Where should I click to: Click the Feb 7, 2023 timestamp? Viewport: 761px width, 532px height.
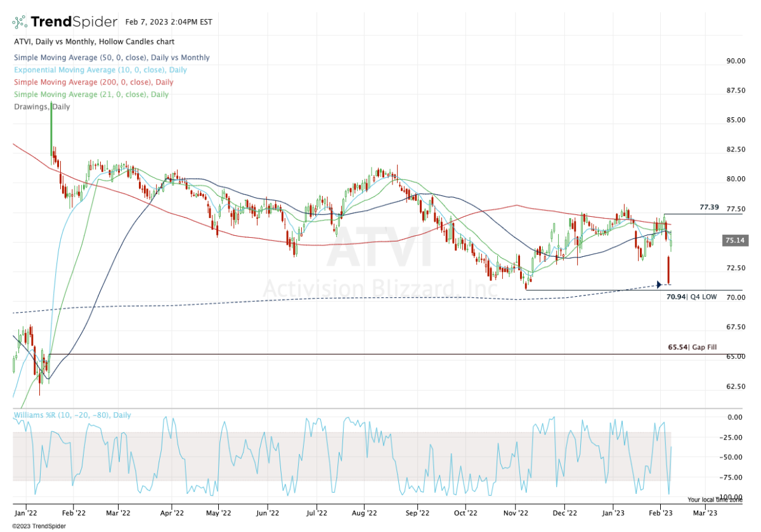pos(169,22)
